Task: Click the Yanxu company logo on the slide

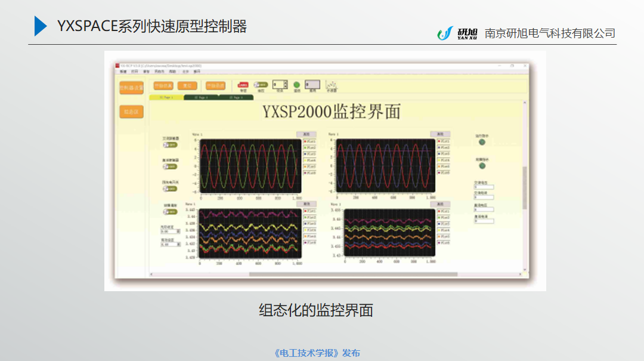Action: [457, 33]
